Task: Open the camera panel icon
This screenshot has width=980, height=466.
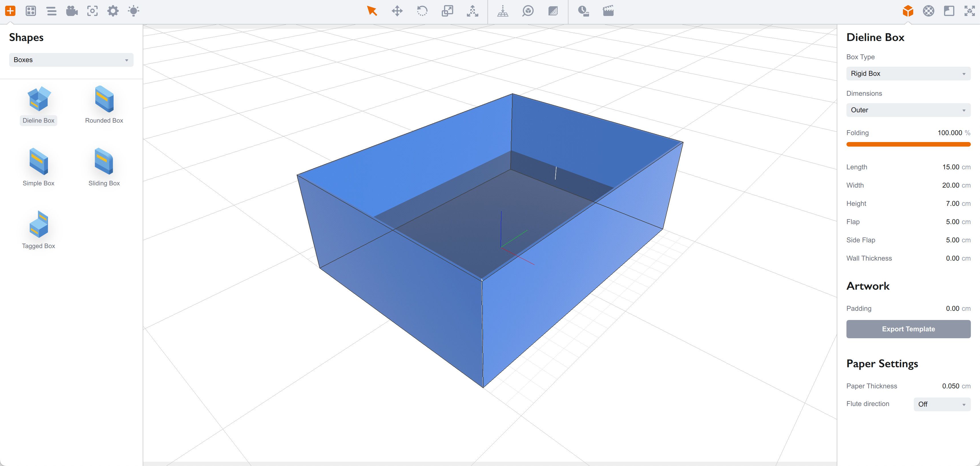Action: [x=72, y=11]
